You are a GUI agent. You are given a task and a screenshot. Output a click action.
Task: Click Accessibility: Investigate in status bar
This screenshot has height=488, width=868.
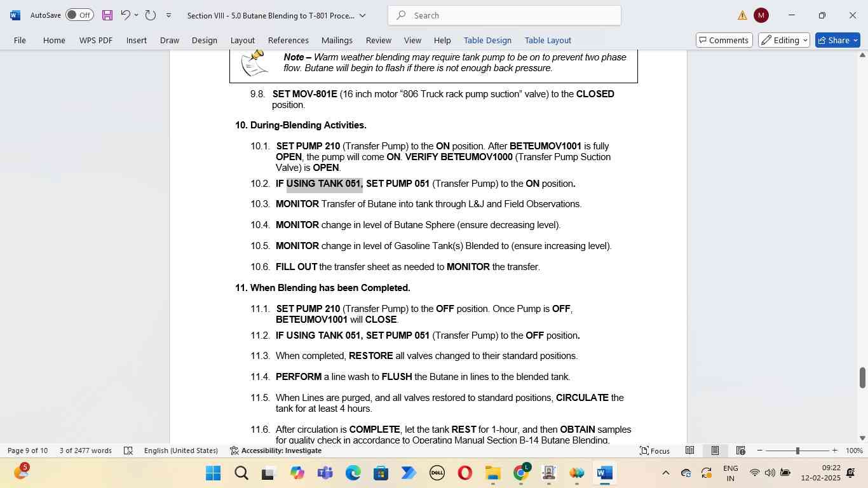[x=276, y=451]
